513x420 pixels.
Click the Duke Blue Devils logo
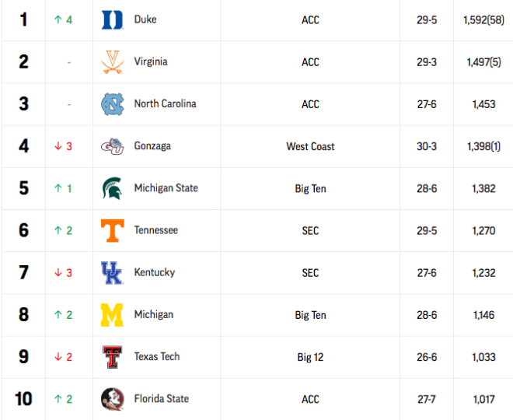112,20
